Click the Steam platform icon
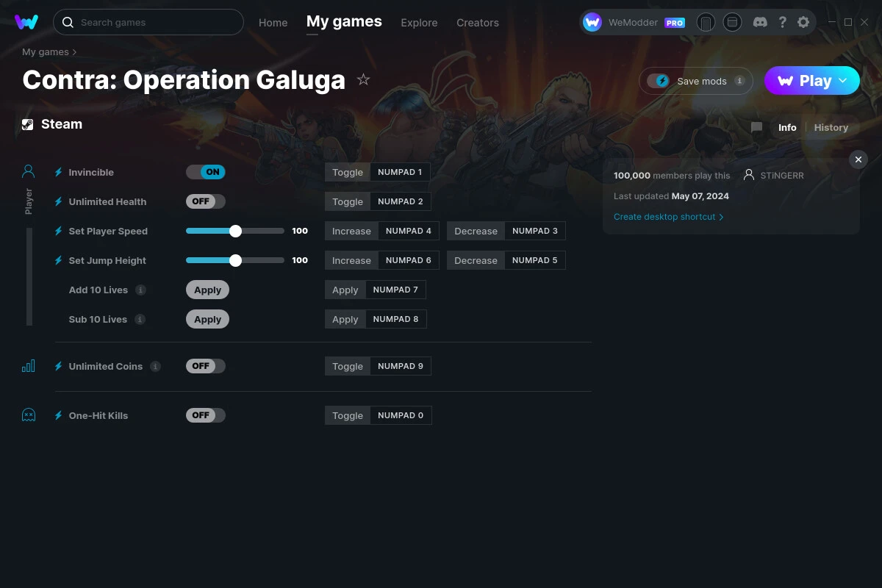Viewport: 882px width, 588px height. (x=28, y=123)
